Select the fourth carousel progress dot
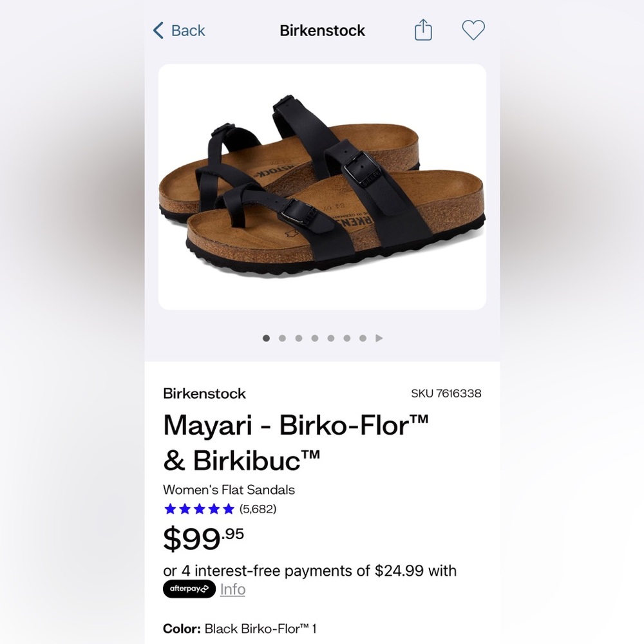This screenshot has width=644, height=644. click(314, 337)
